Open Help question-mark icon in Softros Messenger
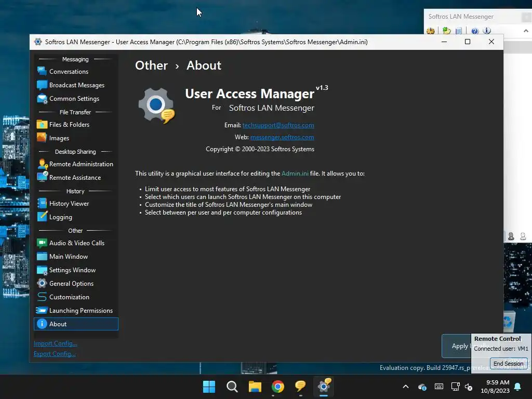Image resolution: width=532 pixels, height=399 pixels. [x=475, y=31]
